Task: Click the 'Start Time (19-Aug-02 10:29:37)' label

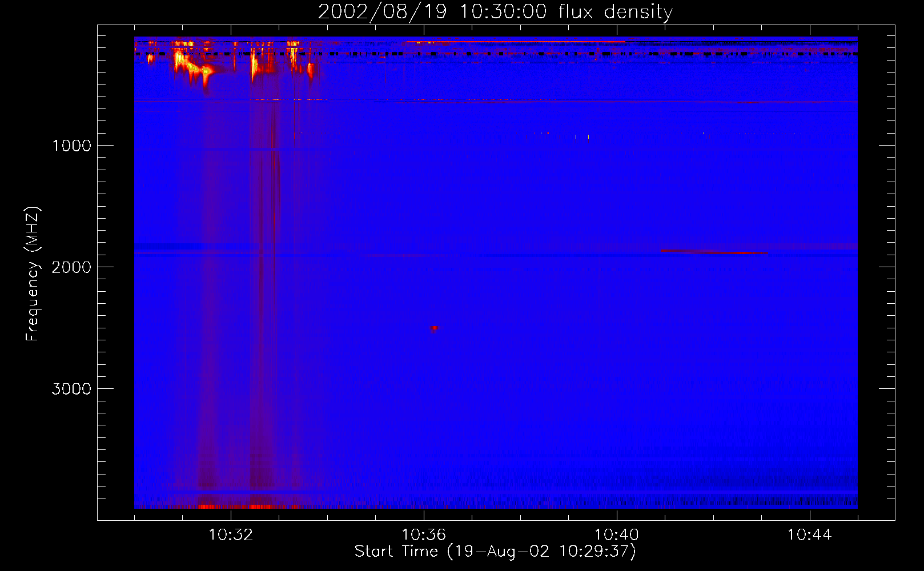Action: (x=495, y=552)
